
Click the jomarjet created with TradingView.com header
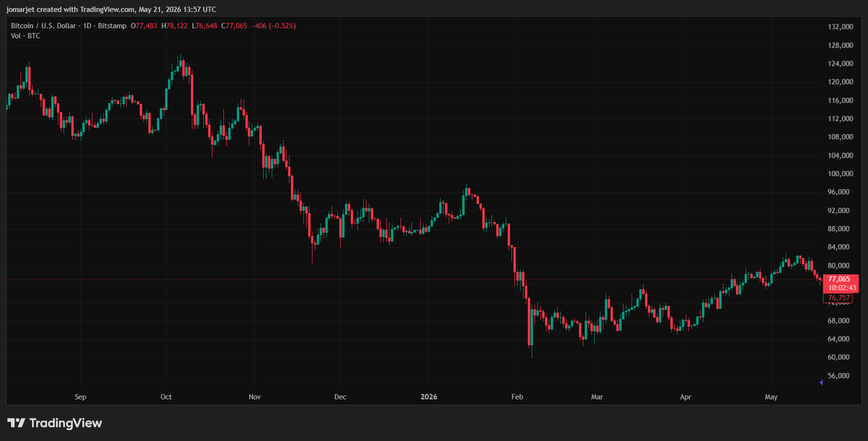[x=111, y=10]
